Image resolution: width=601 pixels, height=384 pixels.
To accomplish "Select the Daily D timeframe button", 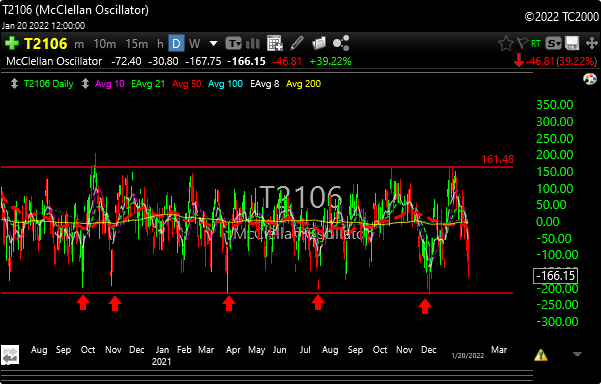I will [x=176, y=43].
